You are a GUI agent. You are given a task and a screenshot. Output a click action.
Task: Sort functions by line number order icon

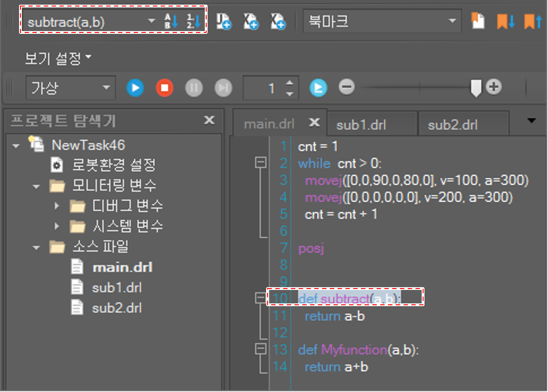point(194,21)
